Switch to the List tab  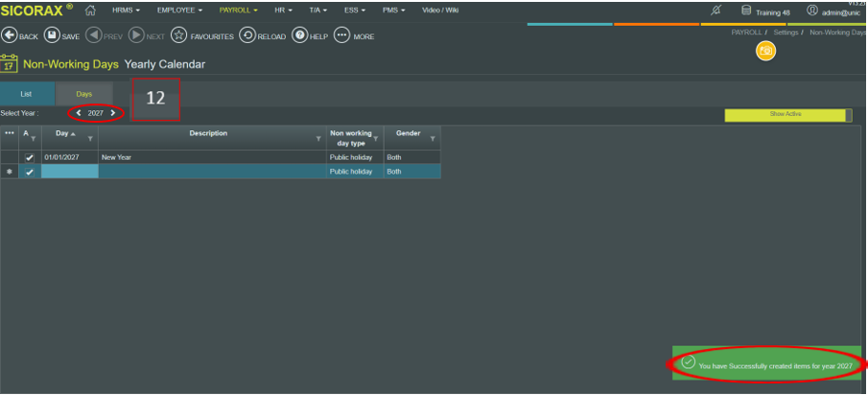(27, 94)
